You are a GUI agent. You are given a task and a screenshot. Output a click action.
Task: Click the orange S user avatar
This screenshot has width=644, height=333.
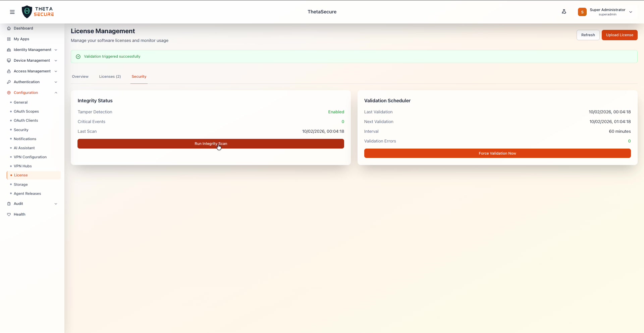(x=582, y=12)
